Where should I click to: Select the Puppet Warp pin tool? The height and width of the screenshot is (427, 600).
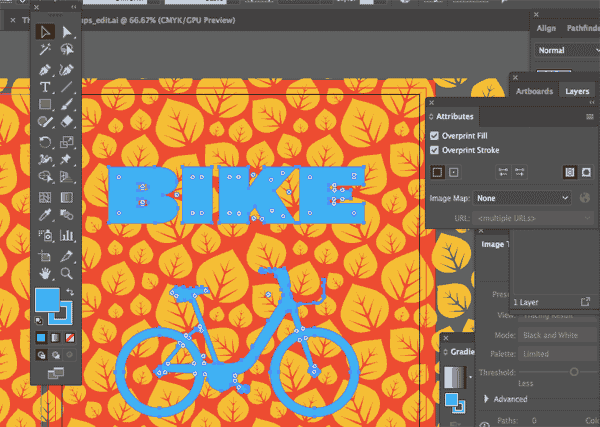pos(66,159)
